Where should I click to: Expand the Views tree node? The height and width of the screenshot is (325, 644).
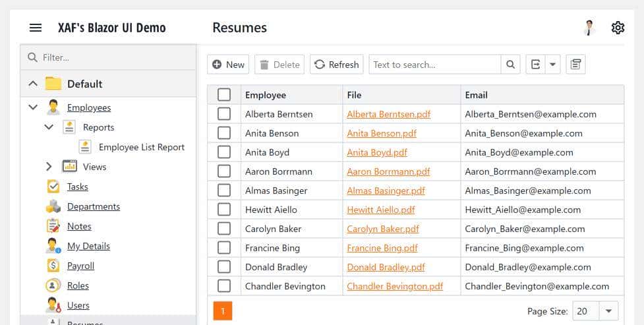[49, 167]
